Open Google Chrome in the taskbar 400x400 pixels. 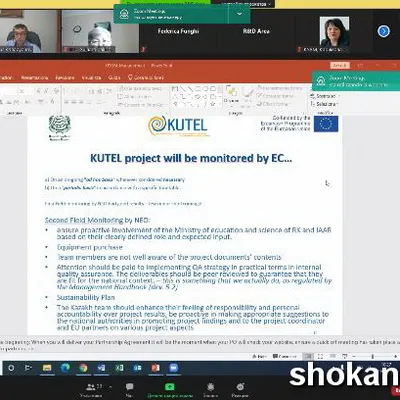pyautogui.click(x=83, y=368)
